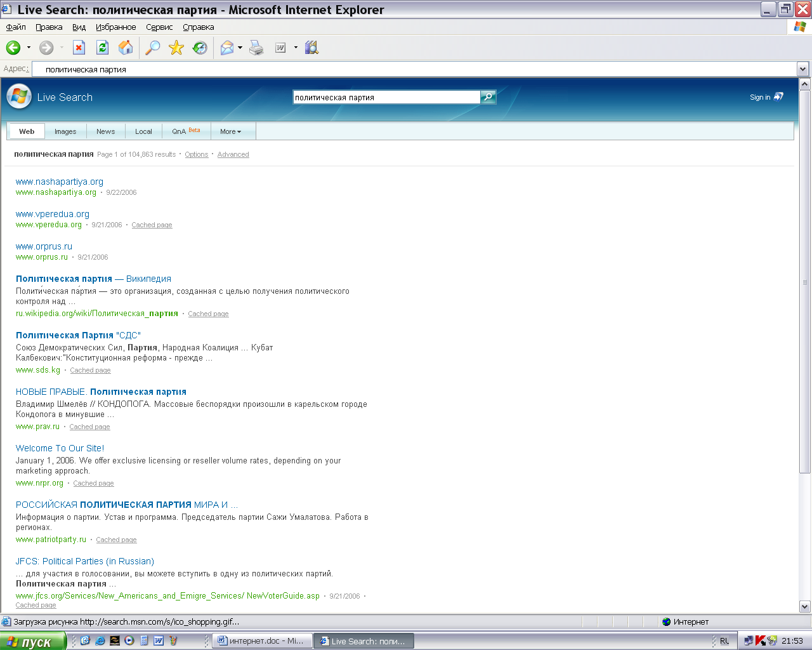Click Internet Explorer quick launch icon

(x=100, y=640)
